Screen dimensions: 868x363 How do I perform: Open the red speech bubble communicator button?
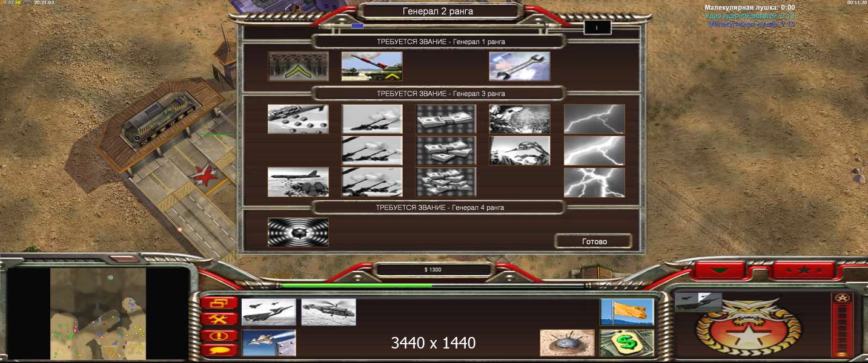point(219,350)
